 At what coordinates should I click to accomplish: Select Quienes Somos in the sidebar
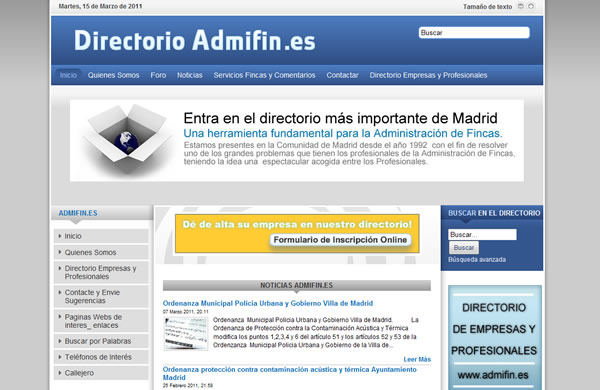[x=101, y=252]
